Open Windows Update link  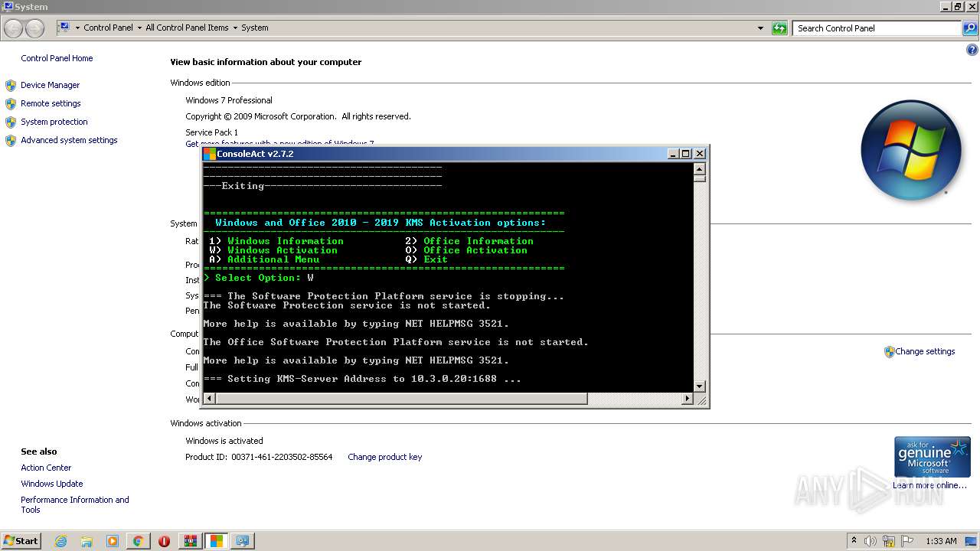tap(52, 484)
